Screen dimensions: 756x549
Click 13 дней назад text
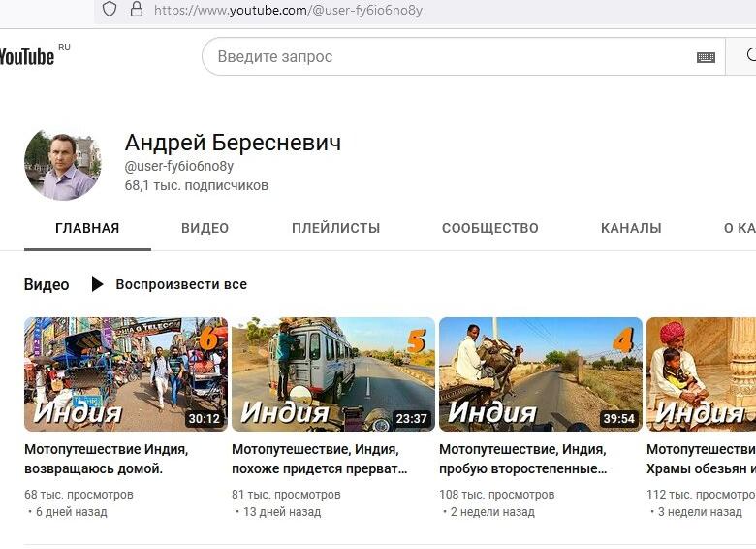[x=282, y=512]
